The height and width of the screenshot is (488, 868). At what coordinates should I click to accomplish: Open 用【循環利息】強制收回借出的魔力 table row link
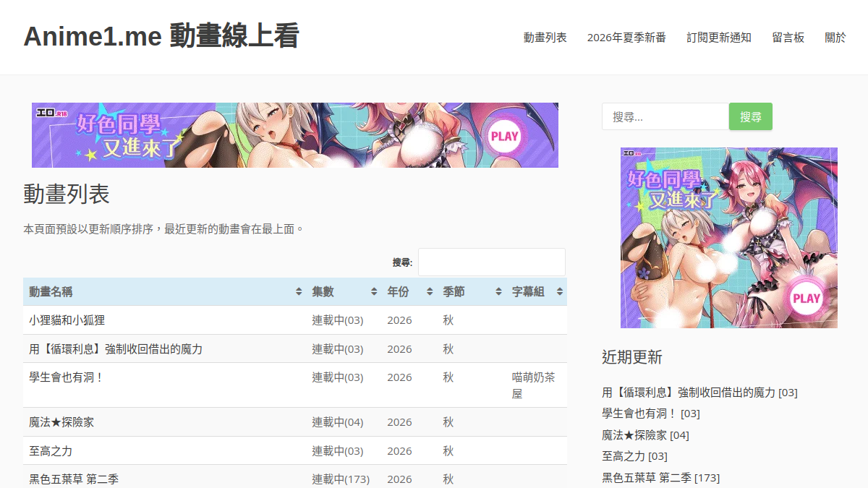(x=116, y=349)
